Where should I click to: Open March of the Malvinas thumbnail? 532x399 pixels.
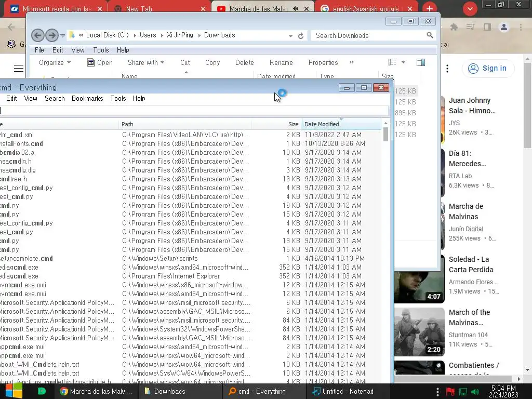click(x=419, y=331)
